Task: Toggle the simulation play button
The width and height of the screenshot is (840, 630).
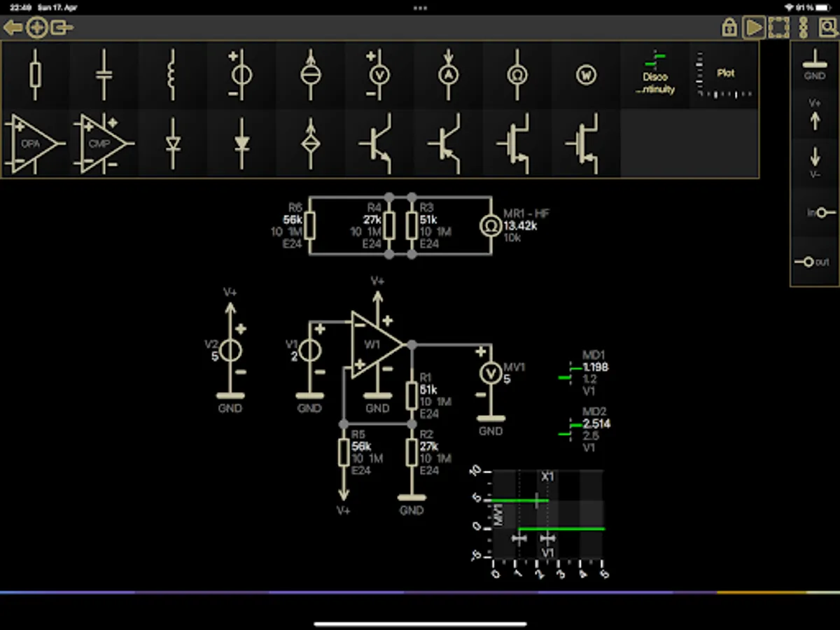Action: 754,27
